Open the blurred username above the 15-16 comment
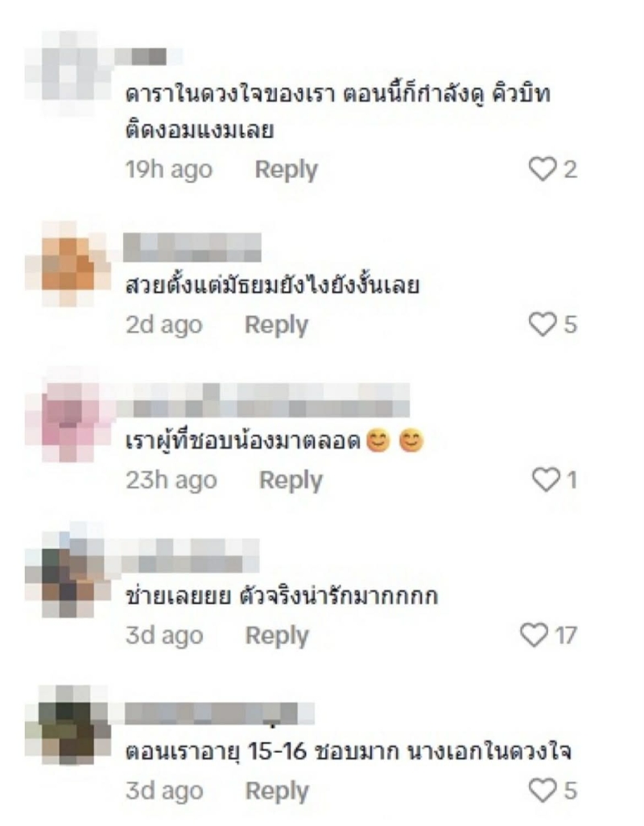The height and width of the screenshot is (826, 644). coord(220,714)
